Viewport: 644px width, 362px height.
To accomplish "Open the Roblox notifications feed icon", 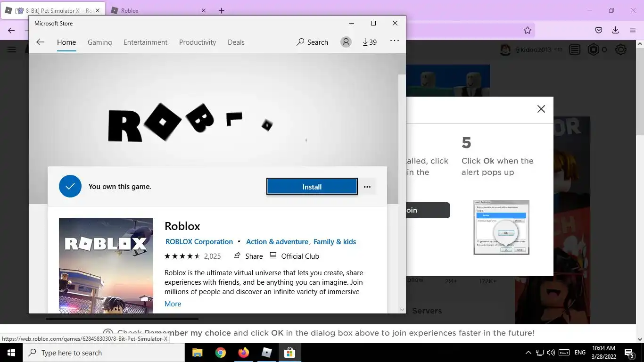I will tap(575, 49).
